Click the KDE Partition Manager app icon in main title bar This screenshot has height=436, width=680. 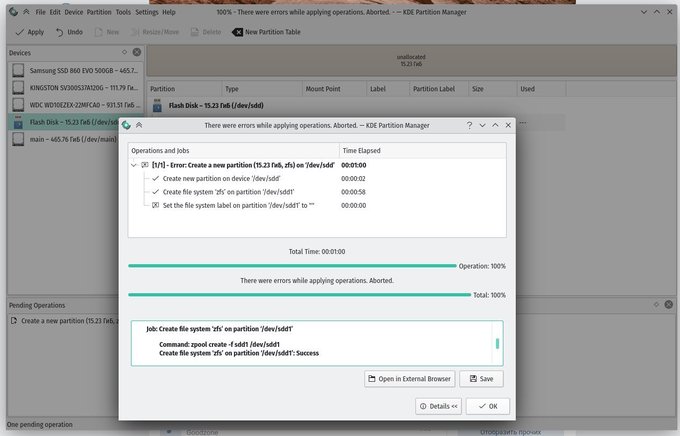13,12
